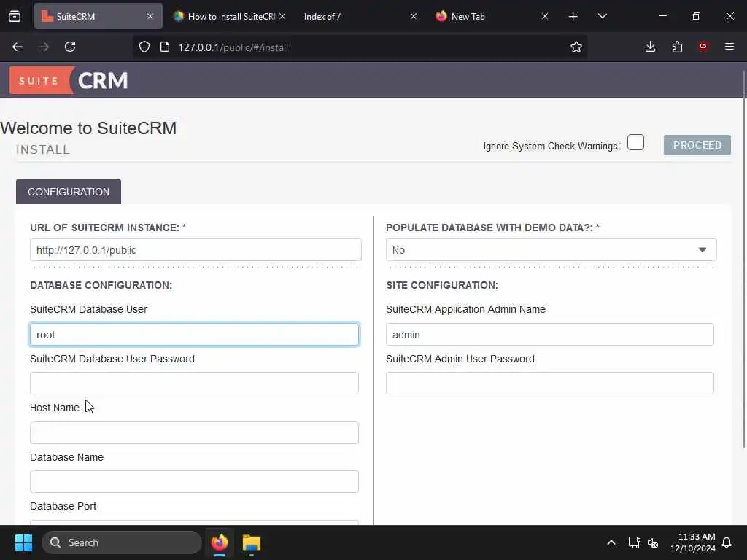Click the browser back arrow
This screenshot has height=560, width=747.
[18, 47]
